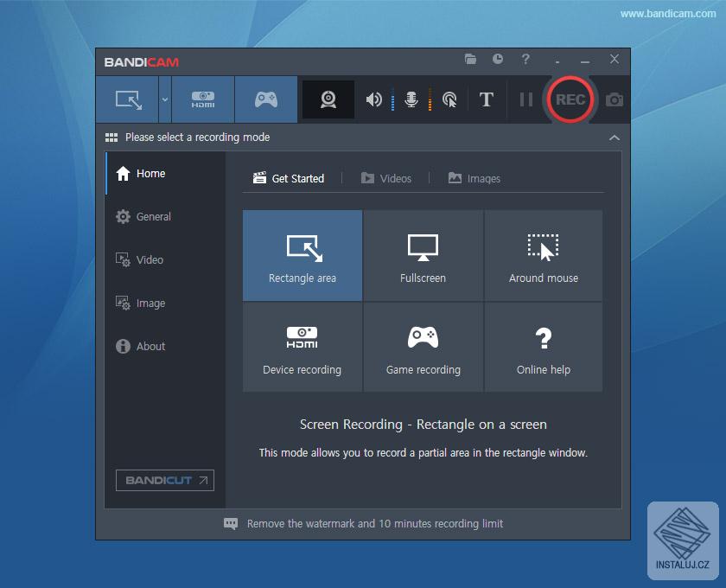Open Image settings in sidebar
Viewport: 726px width, 588px height.
tap(165, 303)
